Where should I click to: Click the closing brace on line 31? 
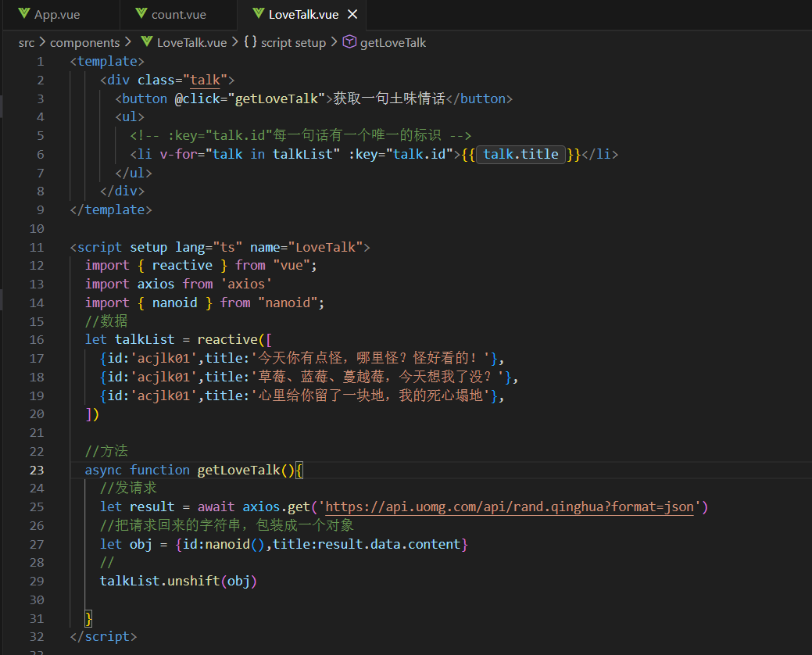pos(88,619)
